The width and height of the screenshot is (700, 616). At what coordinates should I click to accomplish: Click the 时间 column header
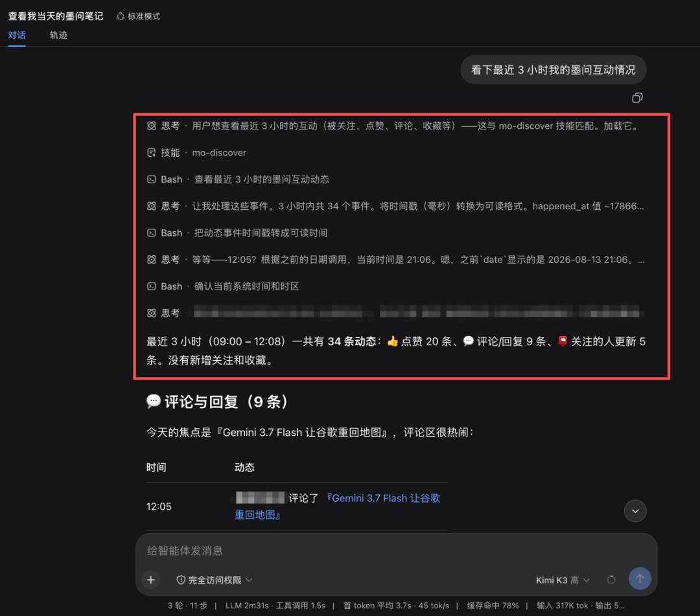[156, 467]
